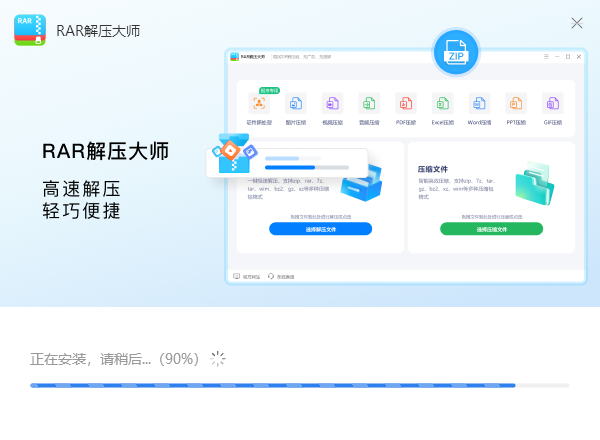
Task: Click the green folder illustration beside 压缩文件
Action: coord(535,183)
